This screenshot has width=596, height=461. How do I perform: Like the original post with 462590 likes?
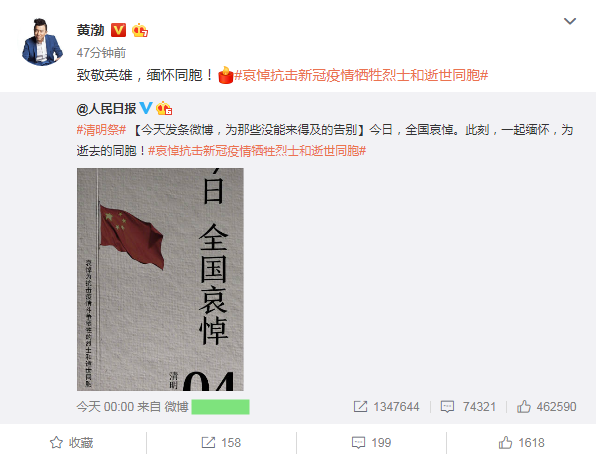[547, 407]
